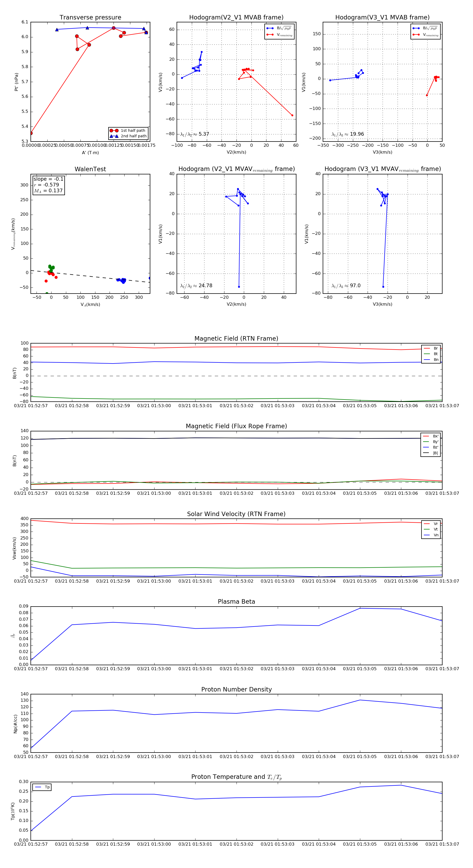Click the "Hodogram (V2_V1 MVAV remaining frame)" title
This screenshot has width=473, height=868.
(236, 169)
